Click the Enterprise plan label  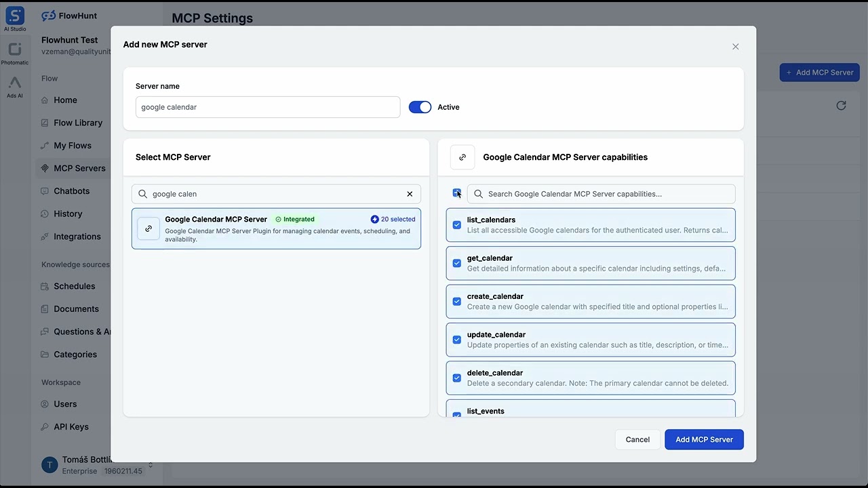point(79,471)
